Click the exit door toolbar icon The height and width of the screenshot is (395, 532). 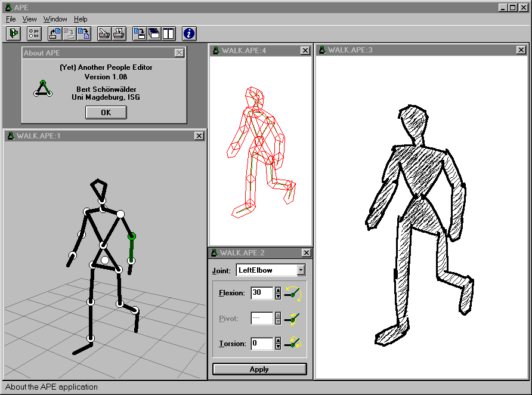[14, 33]
